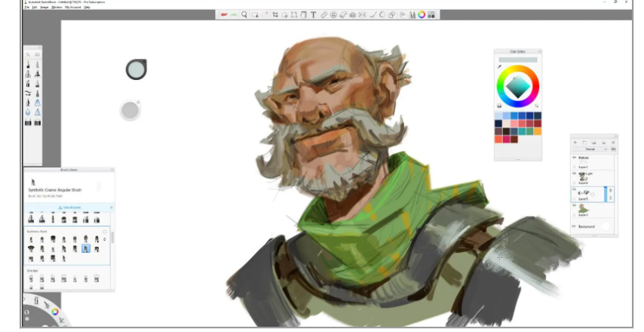Open the Edit menu
Image resolution: width=644 pixels, height=332 pixels.
[x=35, y=7]
